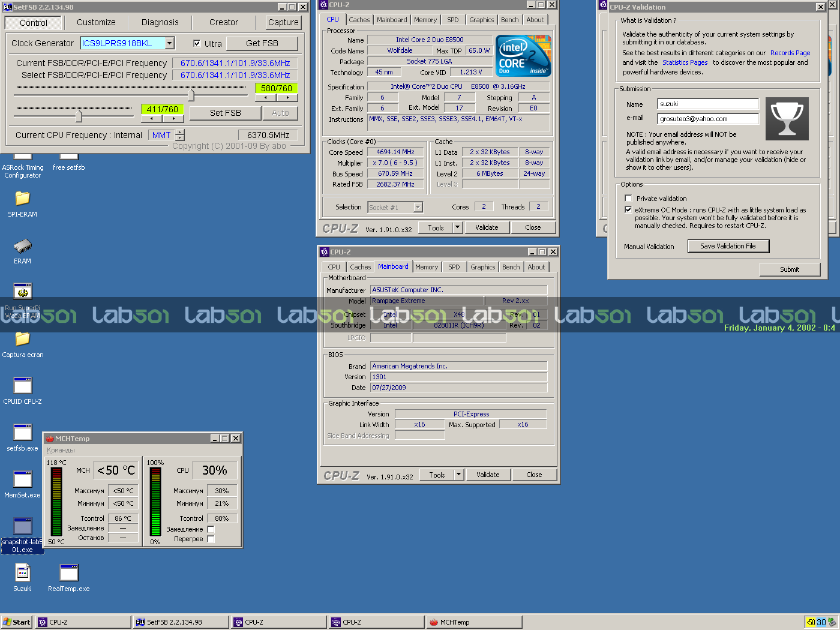Open Команды menu in MCHTemp
Viewport: 840px width, 630px height.
coord(61,450)
